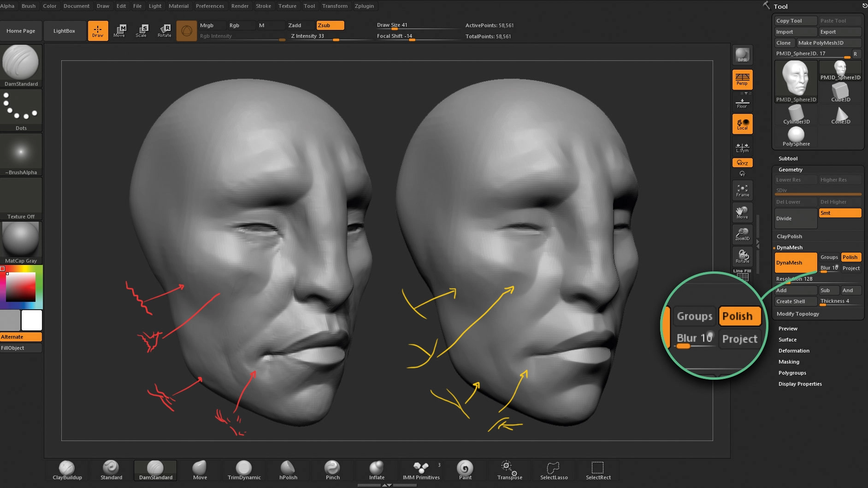Toggle Zadd sculpting mode
The image size is (868, 488).
[300, 25]
